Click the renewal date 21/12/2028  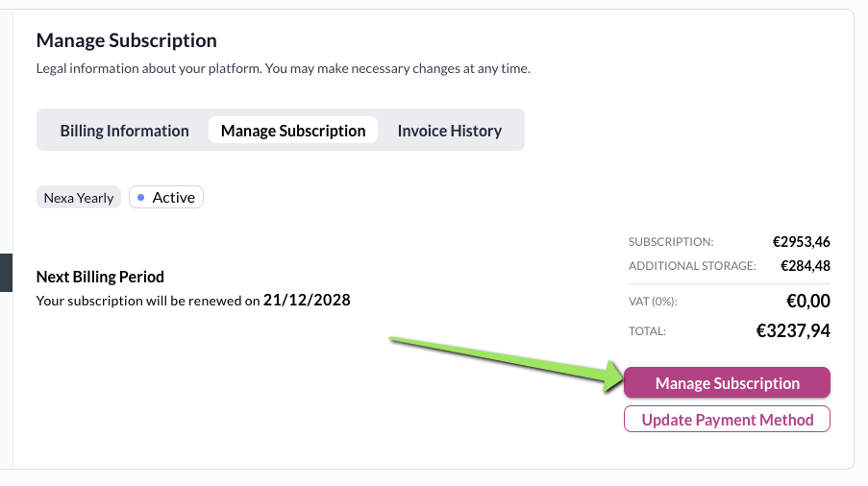(x=307, y=301)
